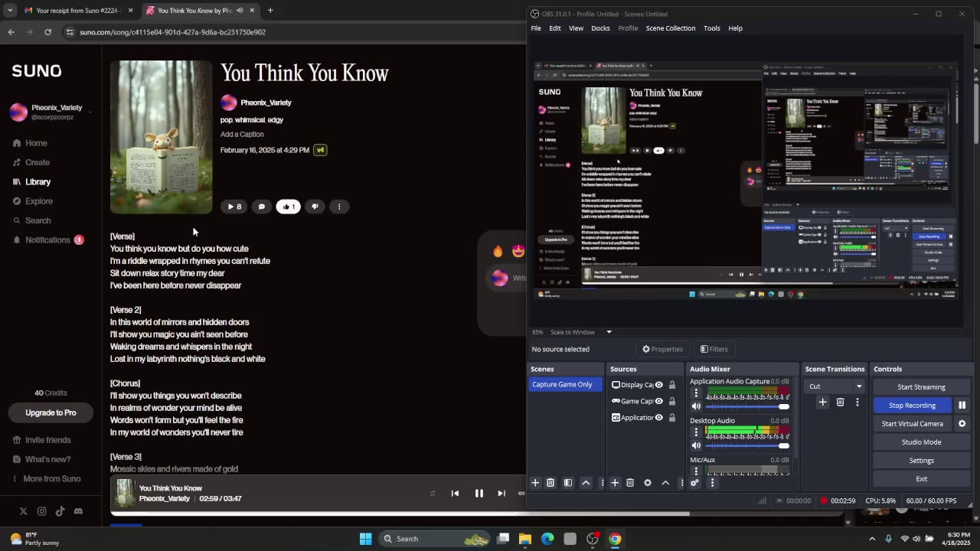Toggle visibility of Game Capture source
980x551 pixels.
(658, 401)
